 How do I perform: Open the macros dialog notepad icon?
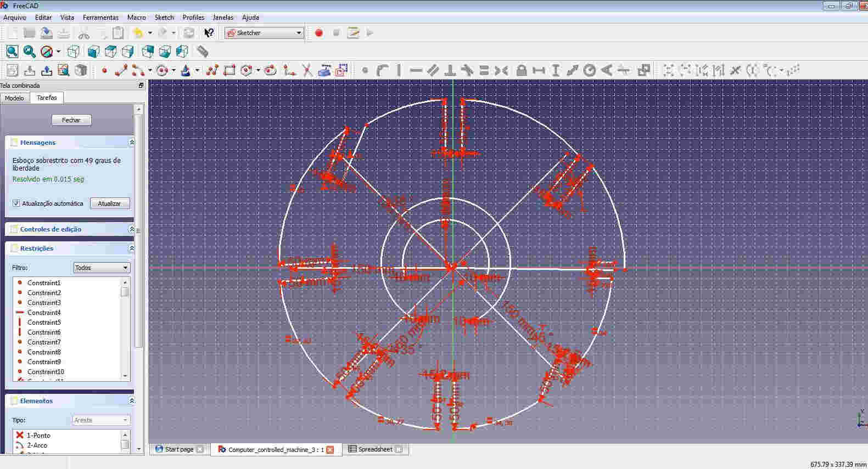pos(354,33)
